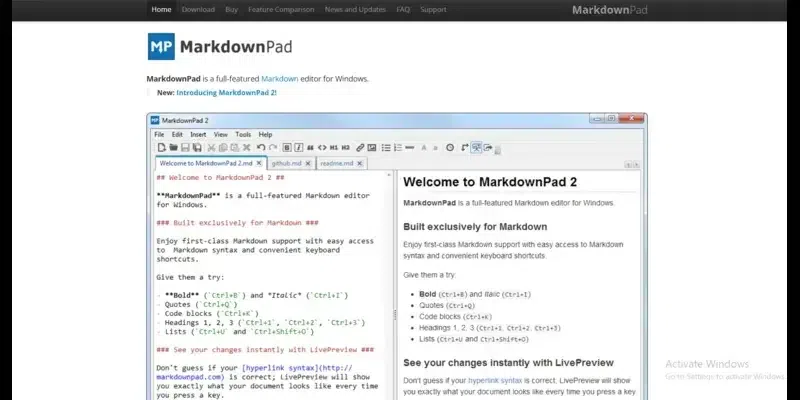The height and width of the screenshot is (400, 800).
Task: Open the Edit menu
Action: (x=177, y=135)
